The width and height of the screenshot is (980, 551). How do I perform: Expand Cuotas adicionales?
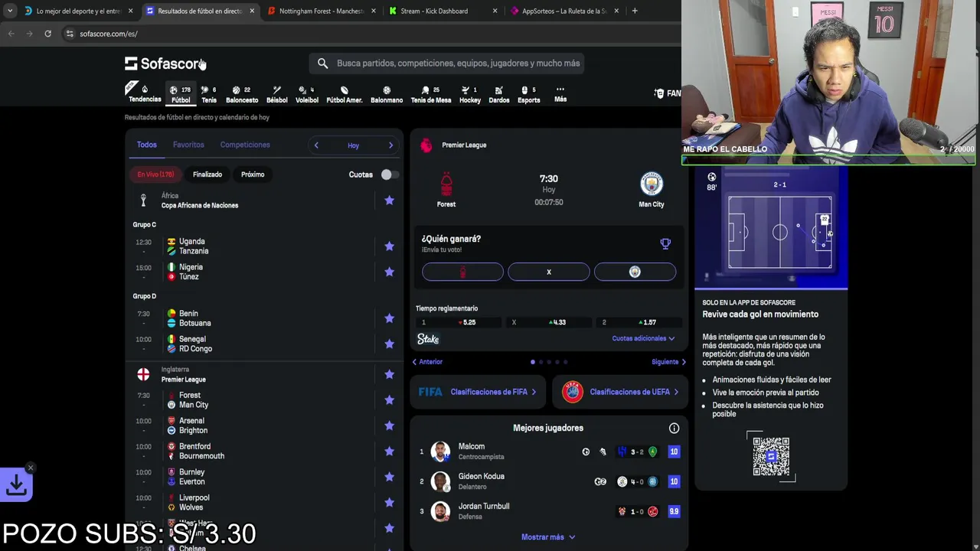[643, 338]
